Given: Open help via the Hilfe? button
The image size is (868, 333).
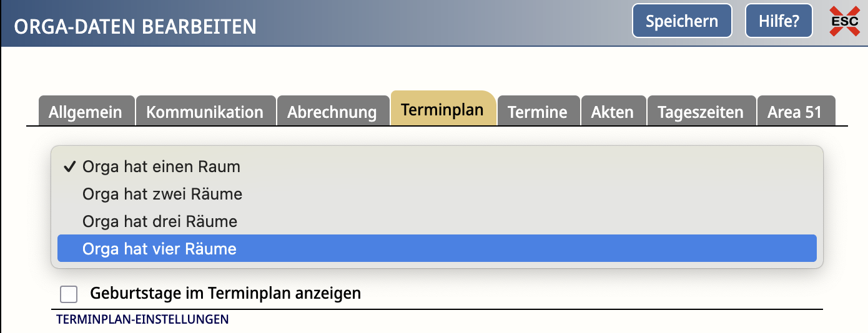Looking at the screenshot, I should point(779,21).
